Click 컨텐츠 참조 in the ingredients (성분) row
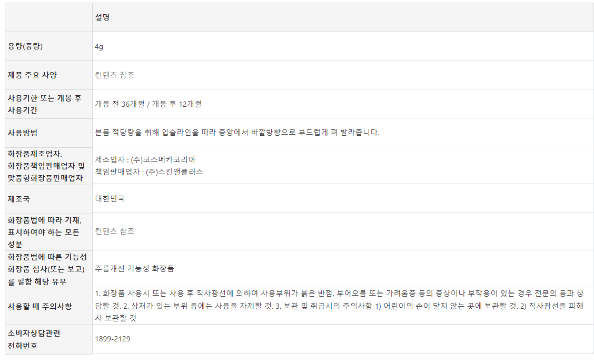Image resolution: width=594 pixels, height=364 pixels. click(x=115, y=231)
